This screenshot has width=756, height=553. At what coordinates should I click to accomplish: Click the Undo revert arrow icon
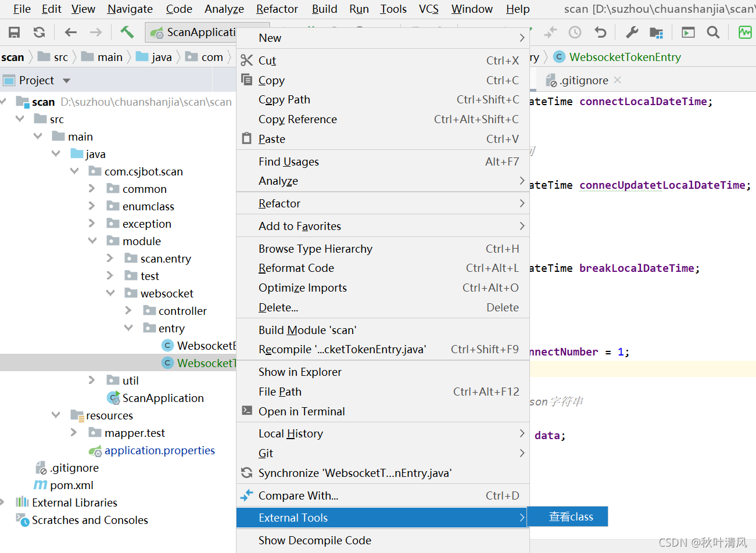[x=600, y=33]
